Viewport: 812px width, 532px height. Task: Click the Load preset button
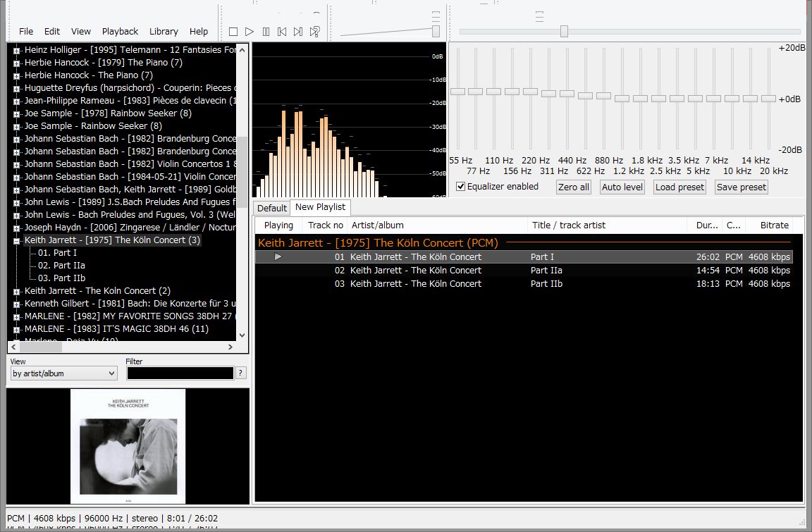[x=679, y=187]
